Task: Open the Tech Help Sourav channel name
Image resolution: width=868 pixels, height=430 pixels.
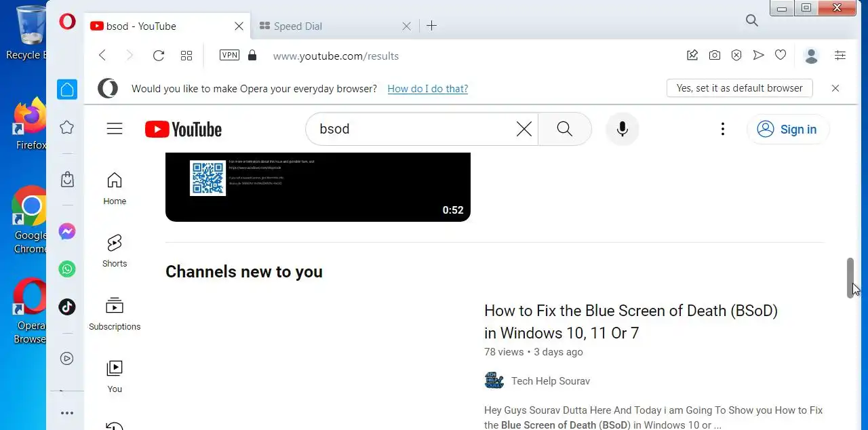Action: tap(551, 381)
